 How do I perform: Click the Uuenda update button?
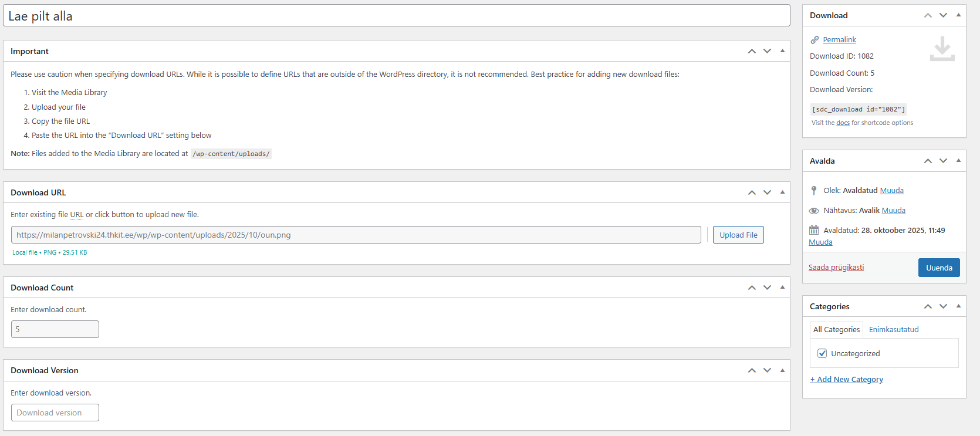(x=939, y=268)
